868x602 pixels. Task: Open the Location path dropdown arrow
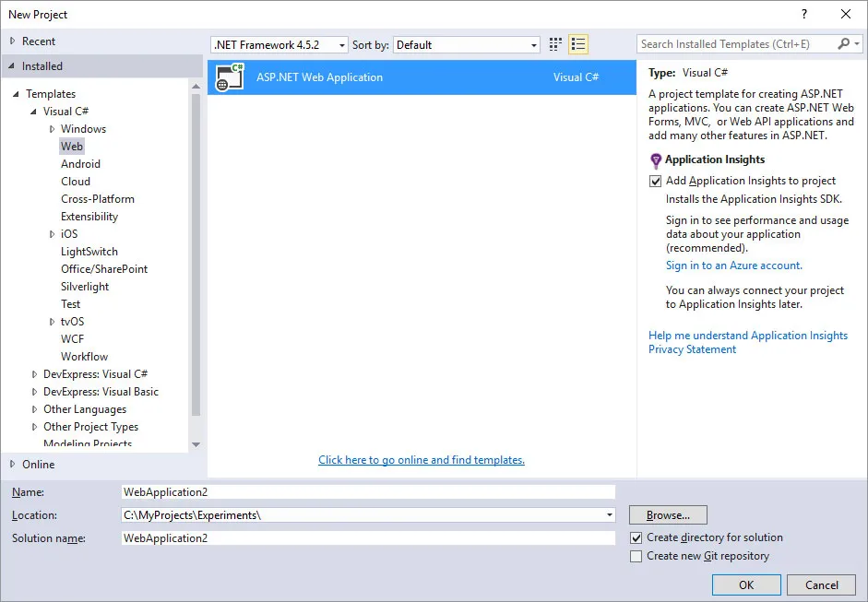(609, 515)
